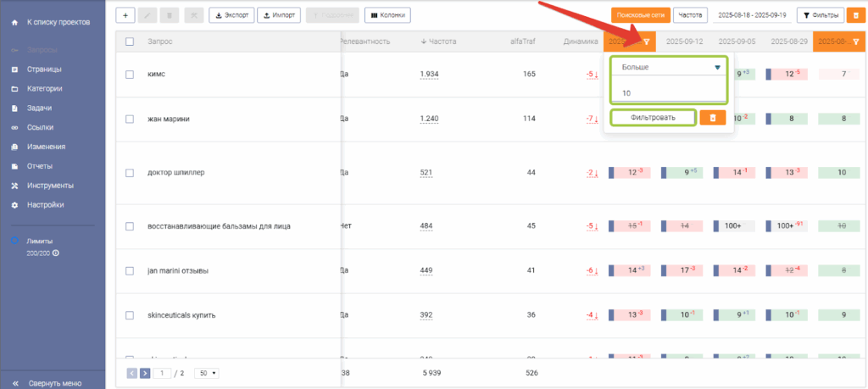Screen dimensions: 868x389
Task: Click the gear icon next to Настройки
Action: pyautogui.click(x=14, y=205)
